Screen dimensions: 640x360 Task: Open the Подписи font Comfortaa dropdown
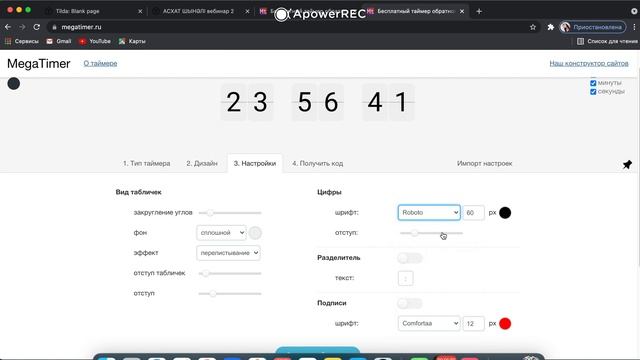coord(429,323)
